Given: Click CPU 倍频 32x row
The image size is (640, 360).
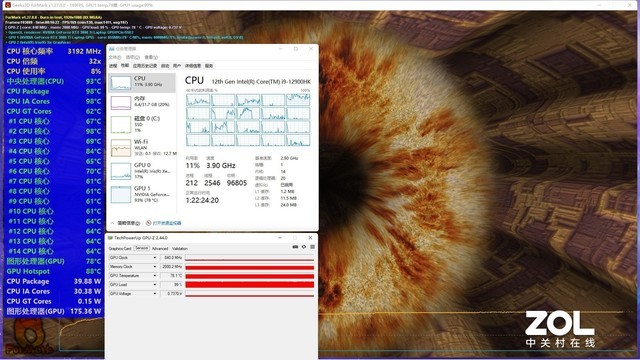Looking at the screenshot, I should pyautogui.click(x=53, y=61).
